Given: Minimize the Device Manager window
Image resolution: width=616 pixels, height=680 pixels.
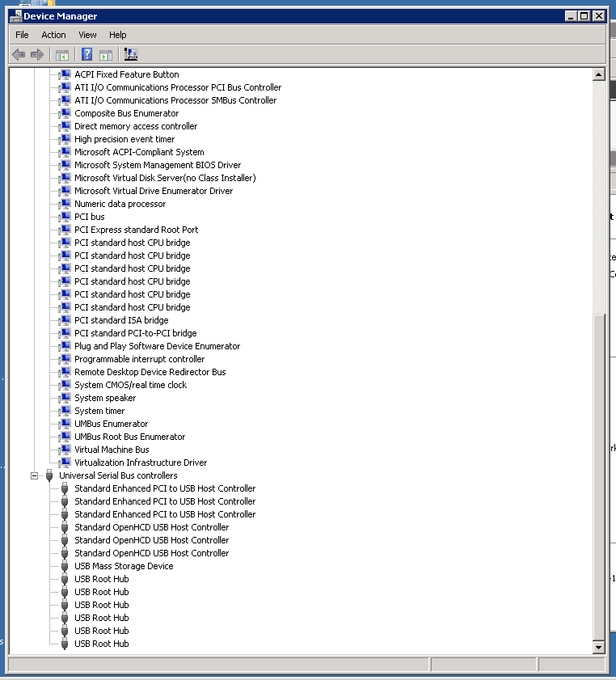Looking at the screenshot, I should (x=571, y=16).
